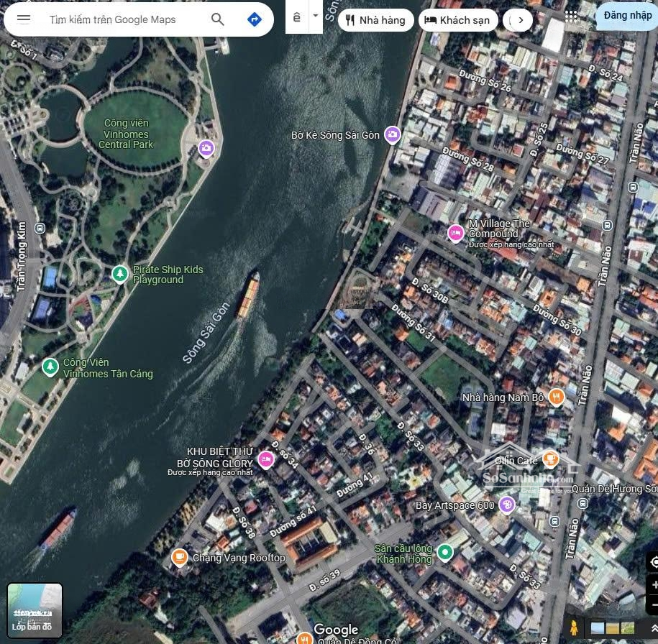Zoom in with the plus button
The width and height of the screenshot is (658, 644).
653,584
